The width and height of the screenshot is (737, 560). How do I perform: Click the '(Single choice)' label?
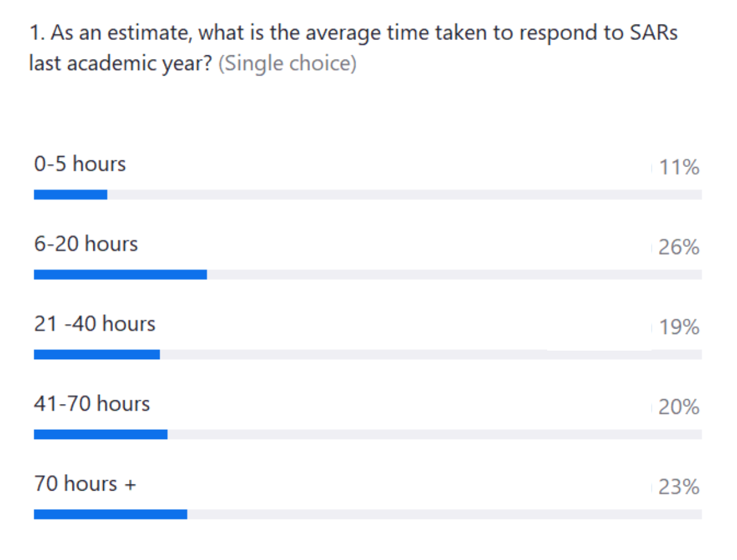point(287,63)
